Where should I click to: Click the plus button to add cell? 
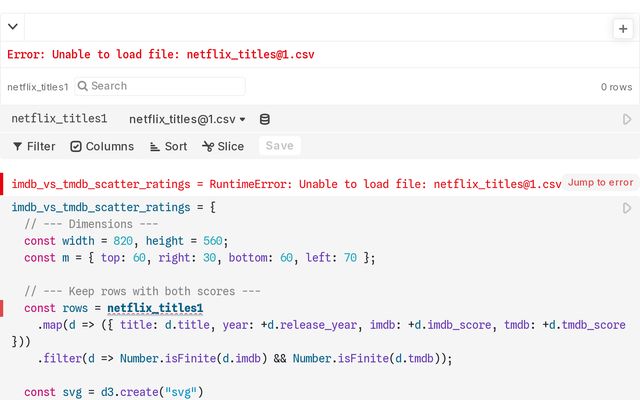(623, 29)
